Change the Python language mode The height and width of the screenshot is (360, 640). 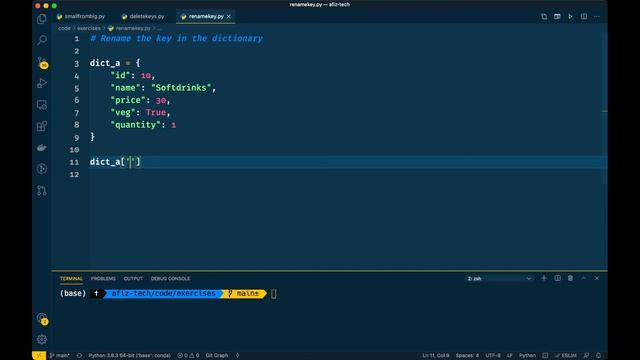coord(527,356)
